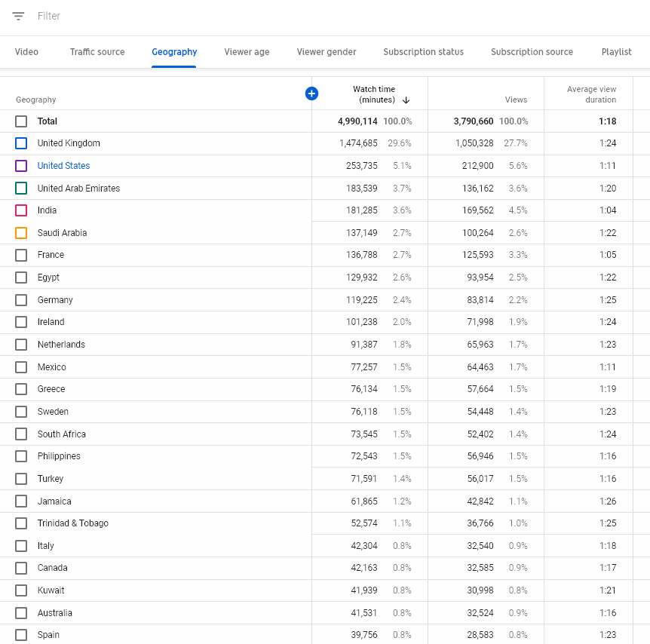Open the Subscription source tab
650x644 pixels.
pos(532,52)
